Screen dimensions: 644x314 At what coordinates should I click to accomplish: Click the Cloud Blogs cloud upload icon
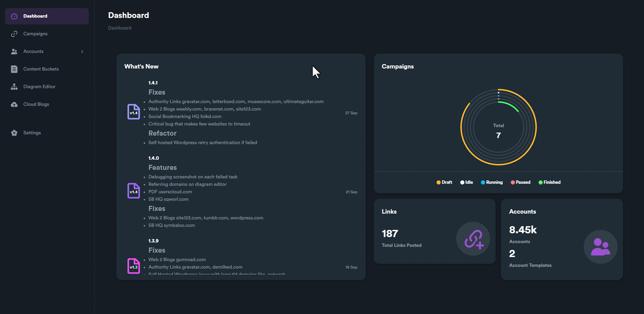14,104
